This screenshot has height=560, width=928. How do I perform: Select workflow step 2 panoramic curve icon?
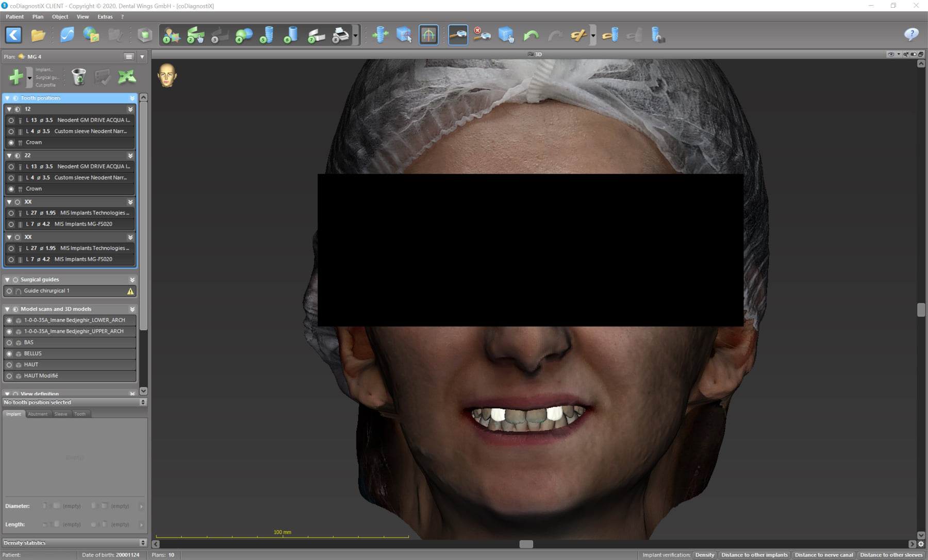(x=195, y=35)
